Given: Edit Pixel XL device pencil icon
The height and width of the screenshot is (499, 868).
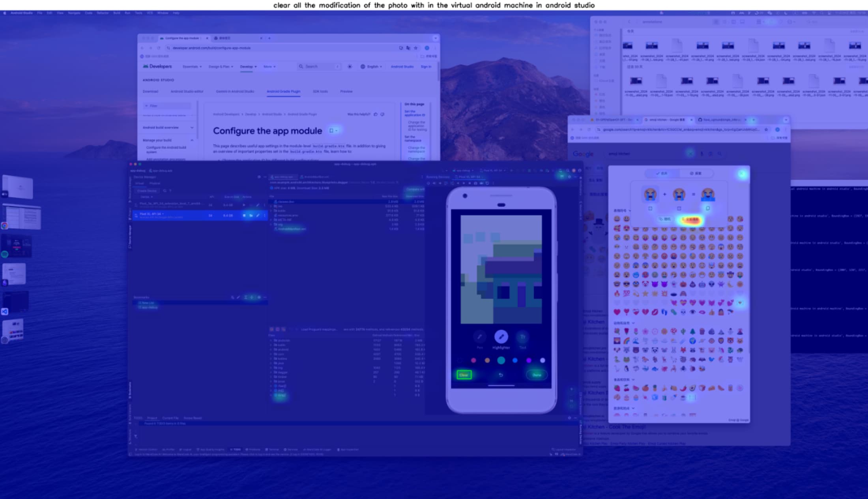Looking at the screenshot, I should tap(258, 216).
